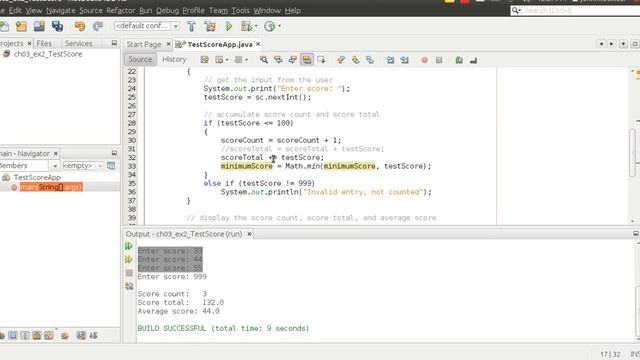Toggle Show Fields filter in Navigator
This screenshot has width=640, height=360.
coord(13,336)
